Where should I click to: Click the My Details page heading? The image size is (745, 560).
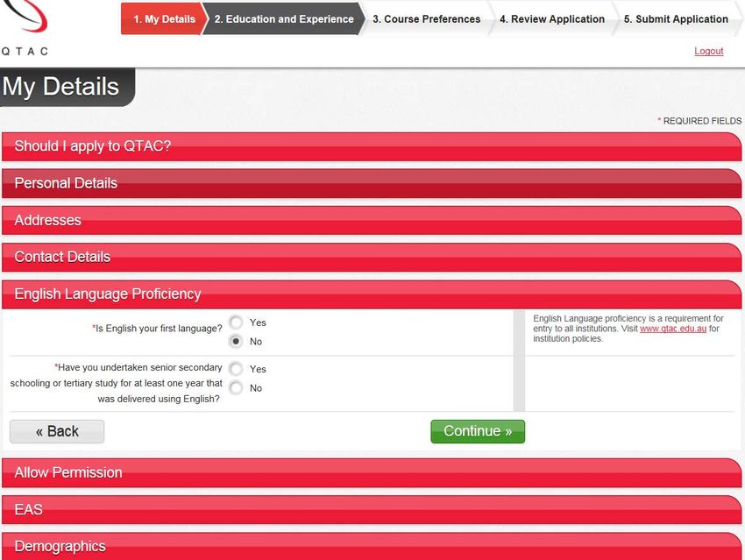click(60, 87)
